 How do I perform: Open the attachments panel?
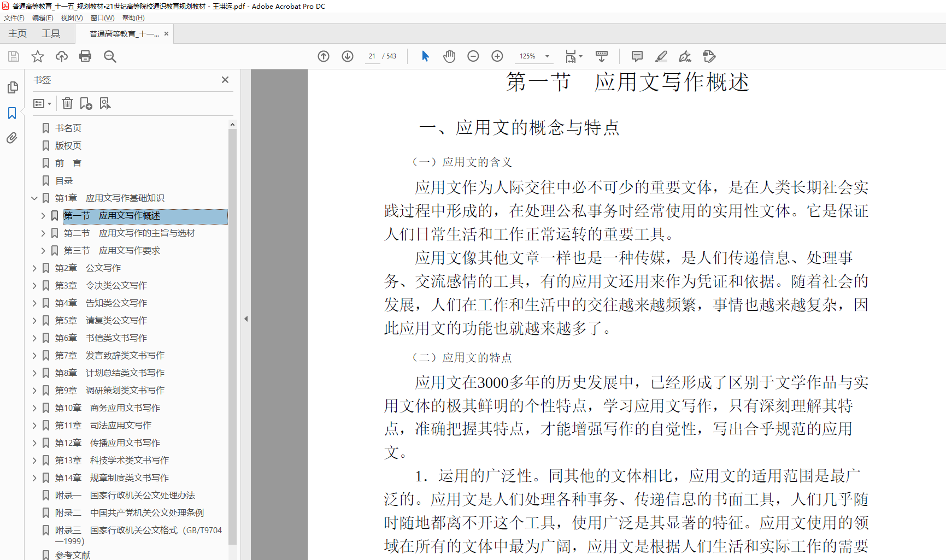12,138
